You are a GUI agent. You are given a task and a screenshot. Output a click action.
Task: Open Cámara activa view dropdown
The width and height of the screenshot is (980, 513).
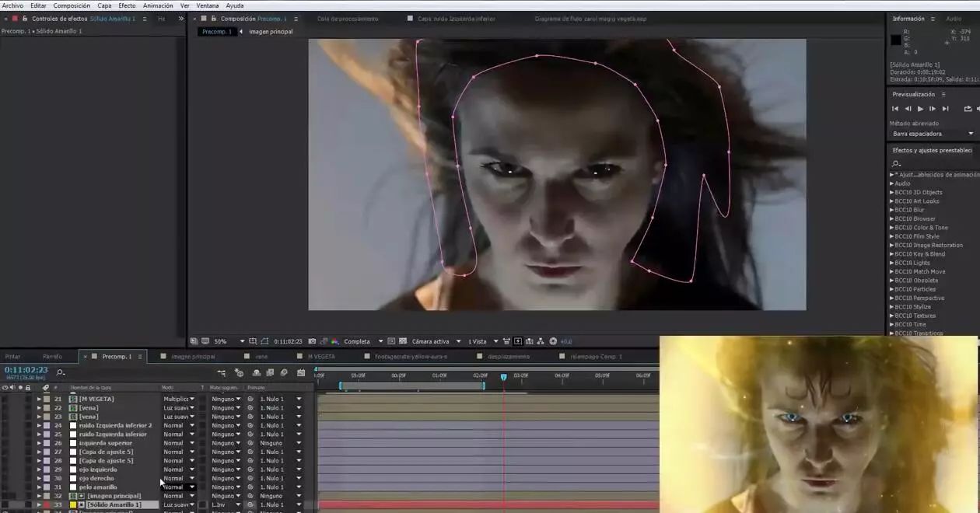(435, 341)
